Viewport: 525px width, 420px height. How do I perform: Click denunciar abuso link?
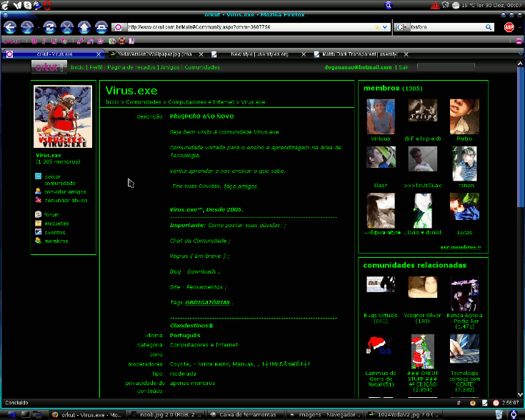(66, 200)
